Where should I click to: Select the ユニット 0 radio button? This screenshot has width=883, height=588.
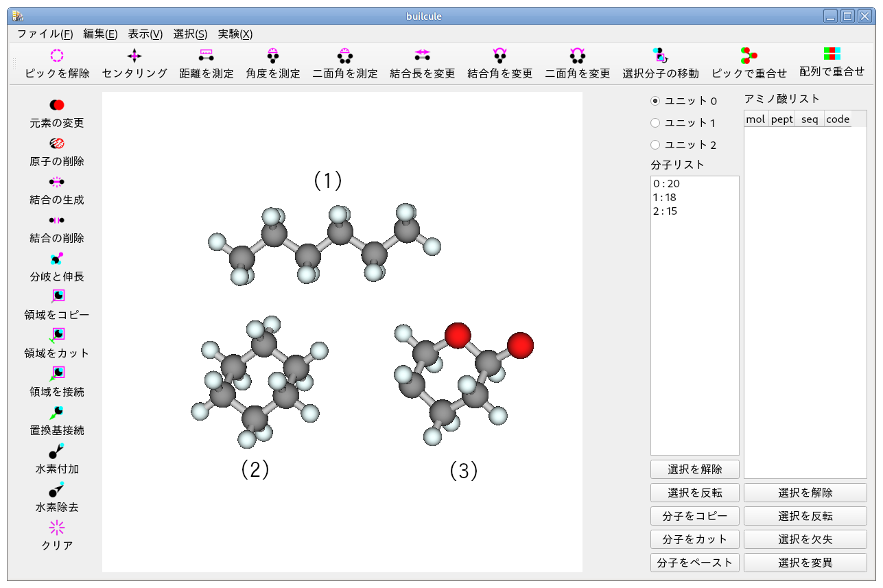[657, 100]
